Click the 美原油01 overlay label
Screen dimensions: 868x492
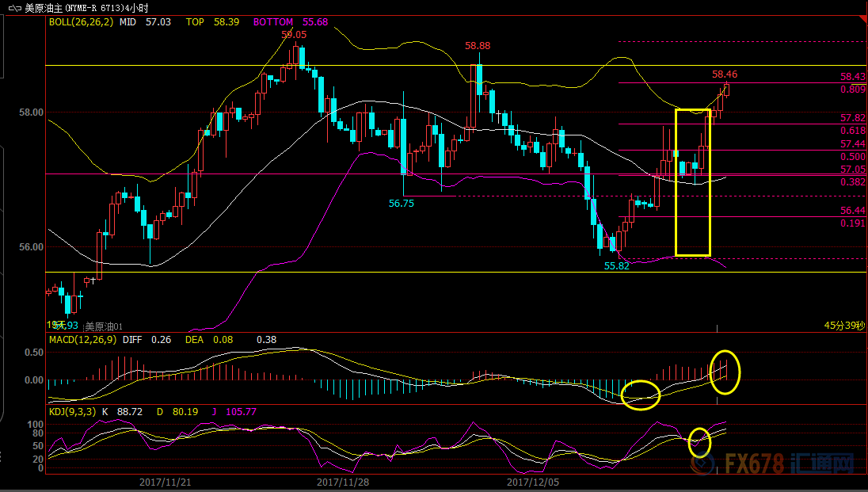[104, 327]
